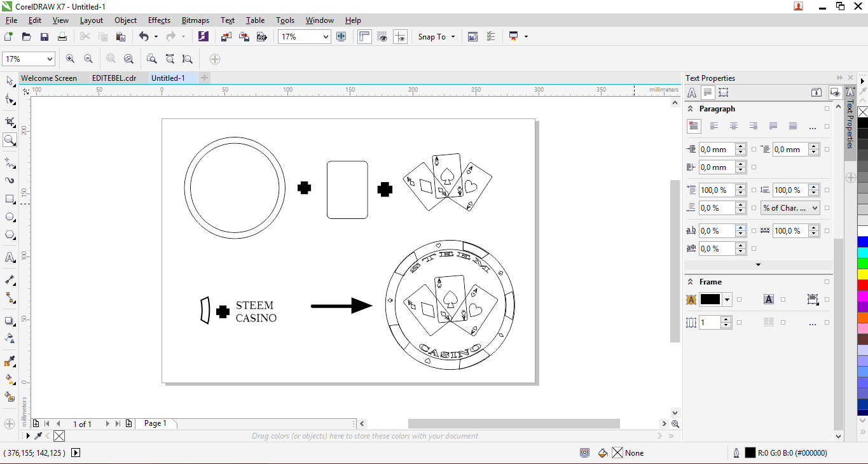Select the Crop tool

[10, 122]
